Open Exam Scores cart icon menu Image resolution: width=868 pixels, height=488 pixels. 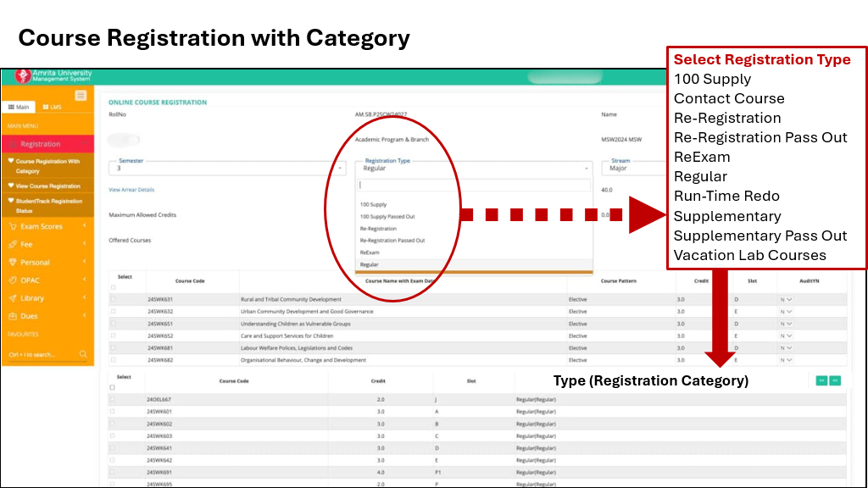(x=13, y=226)
